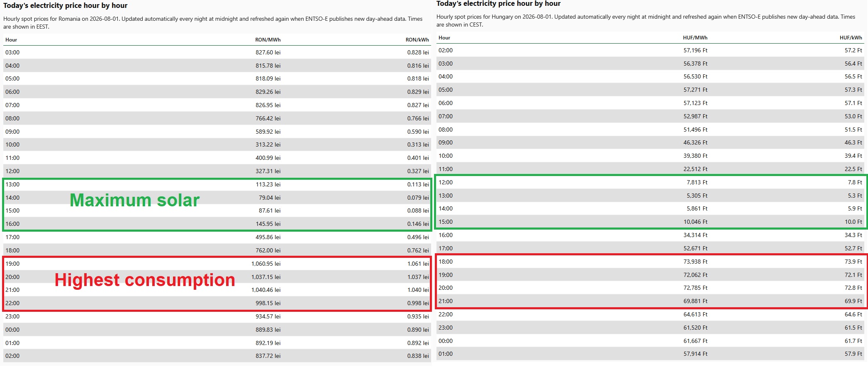Viewport: 868px width, 367px height.
Task: Click the HUF/MWh column header
Action: click(x=695, y=38)
